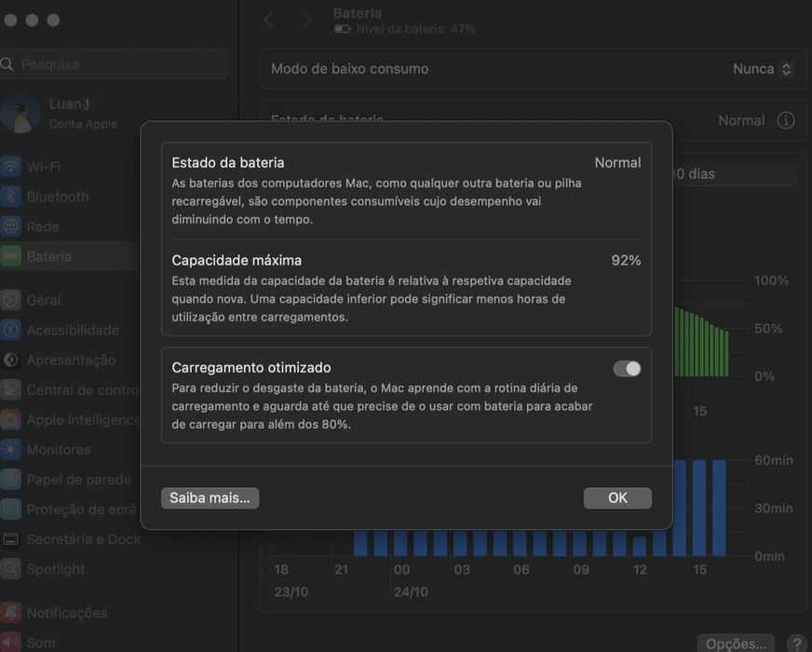Click the Estado da bateria heading in dialog
812x652 pixels.
(228, 163)
